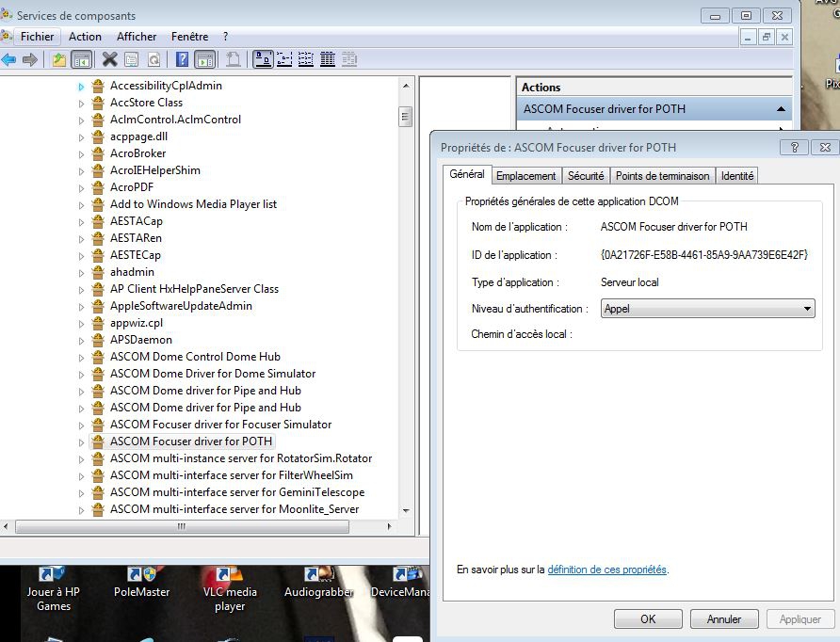Switch to the Identité tab
840x642 pixels.
(x=737, y=176)
